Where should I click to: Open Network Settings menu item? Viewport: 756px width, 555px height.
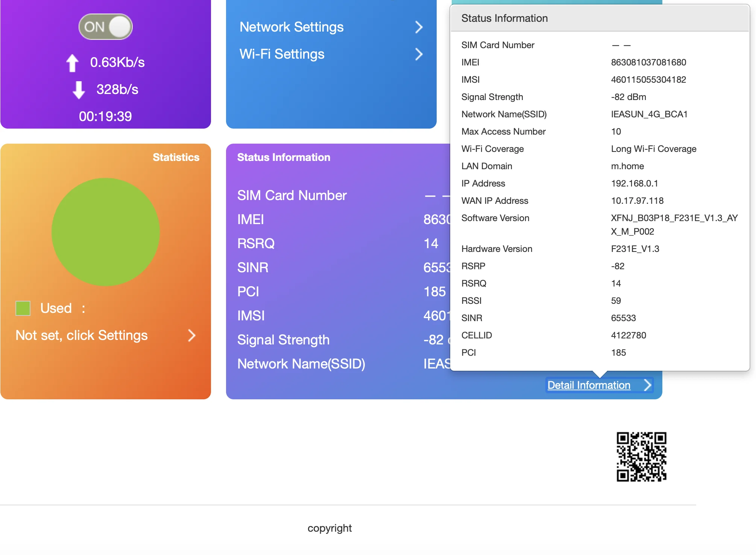coord(291,27)
